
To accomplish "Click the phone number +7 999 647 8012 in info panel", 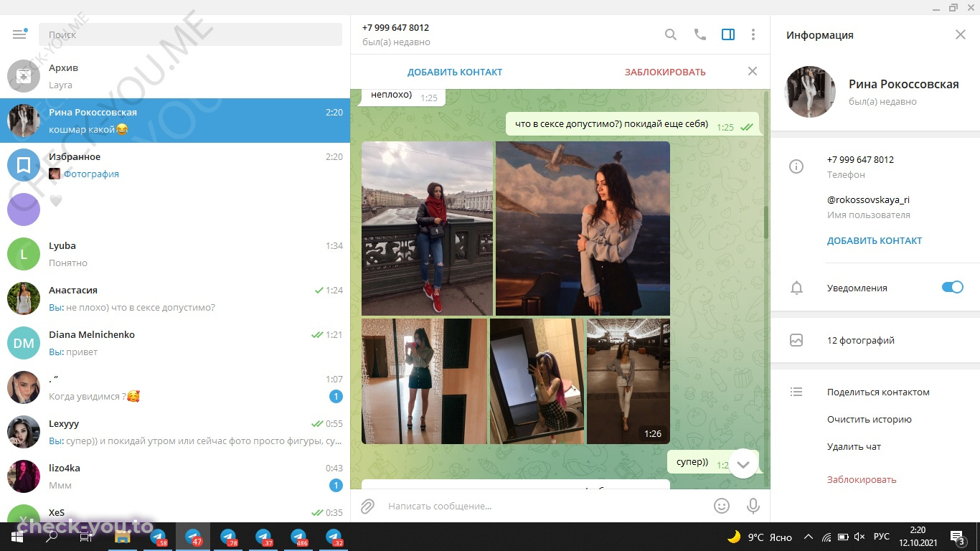I will pyautogui.click(x=860, y=159).
